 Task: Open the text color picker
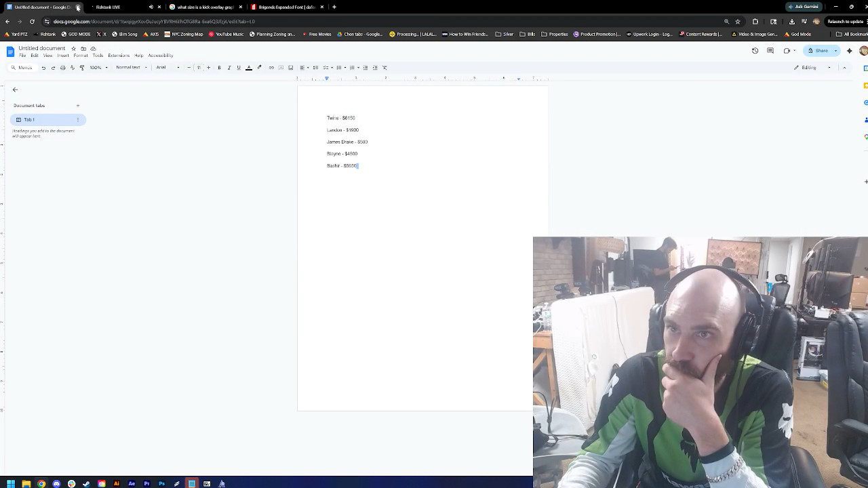249,68
